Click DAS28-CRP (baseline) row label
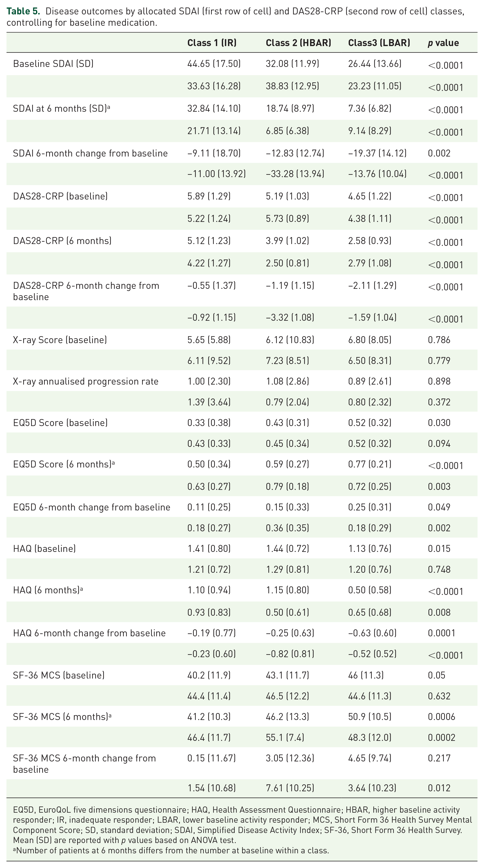The width and height of the screenshot is (484, 868). tap(60, 196)
